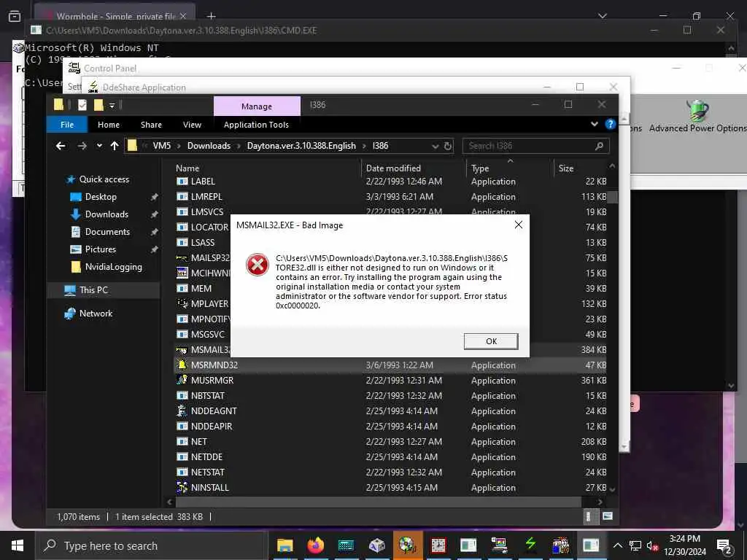Screen dimensions: 747x560
Task: Open the recent locations dropdown
Action: (99, 146)
